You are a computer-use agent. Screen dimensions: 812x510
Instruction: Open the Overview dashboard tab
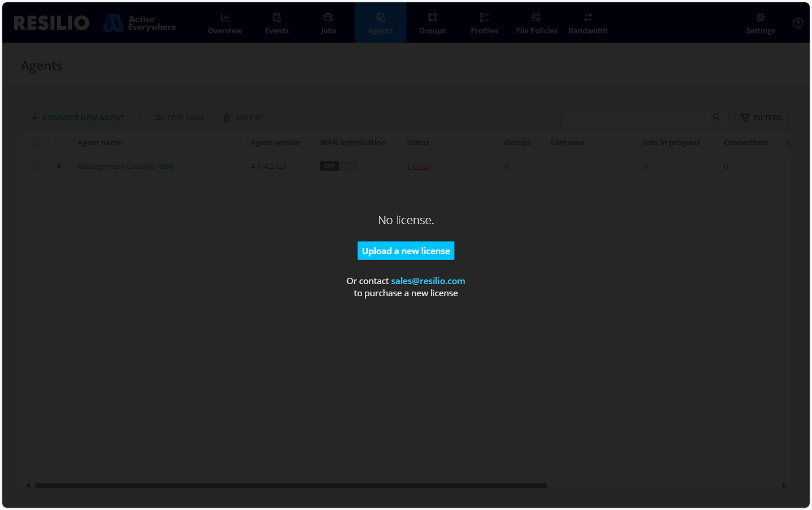click(x=225, y=24)
